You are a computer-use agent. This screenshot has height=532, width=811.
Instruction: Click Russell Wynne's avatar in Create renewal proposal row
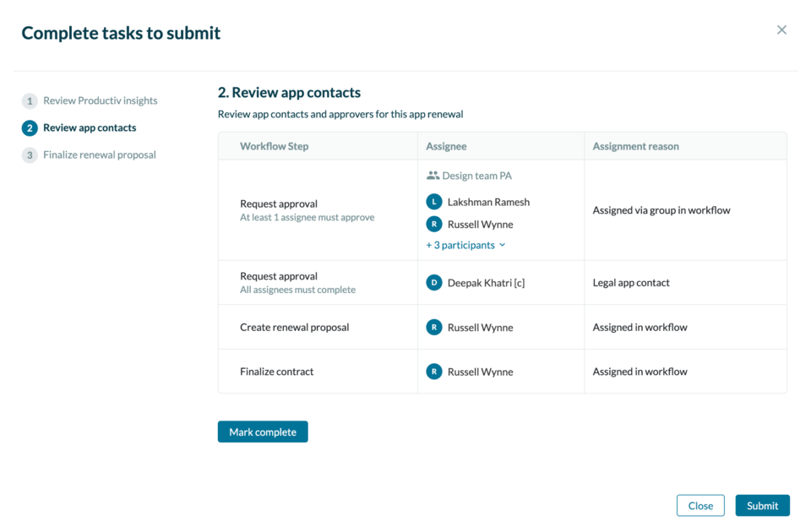click(x=434, y=328)
